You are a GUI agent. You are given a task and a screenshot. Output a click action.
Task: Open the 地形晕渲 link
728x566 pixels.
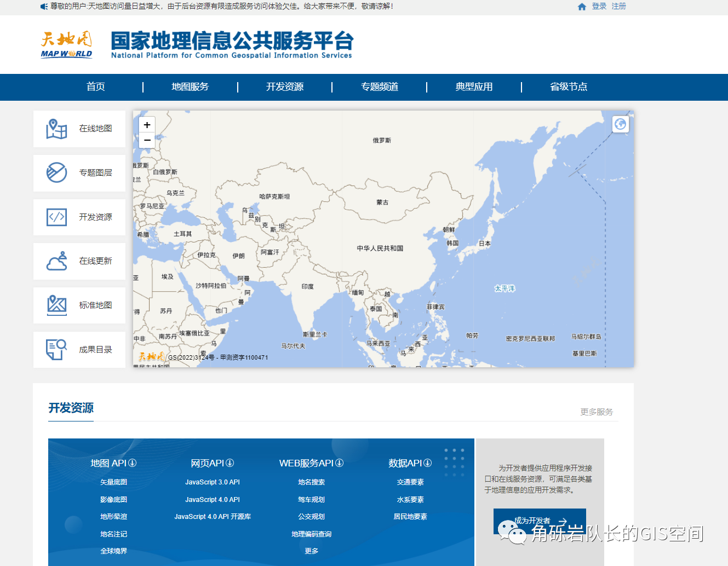(x=113, y=517)
